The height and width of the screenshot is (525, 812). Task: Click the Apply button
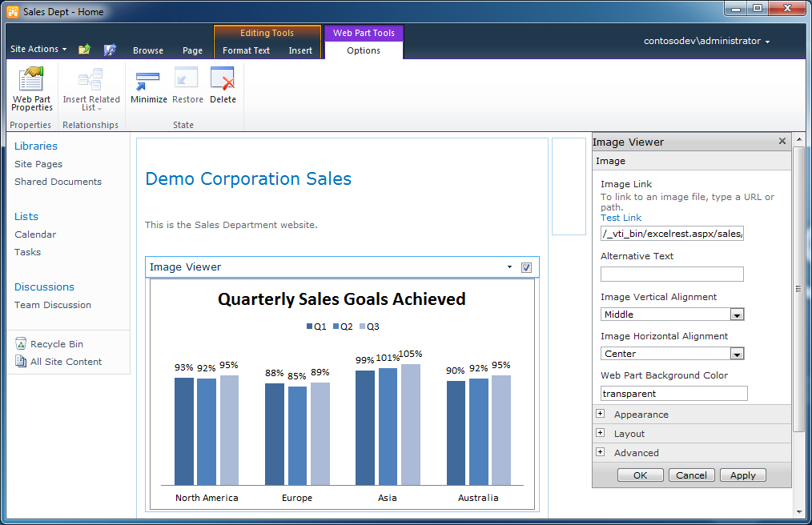(x=742, y=475)
